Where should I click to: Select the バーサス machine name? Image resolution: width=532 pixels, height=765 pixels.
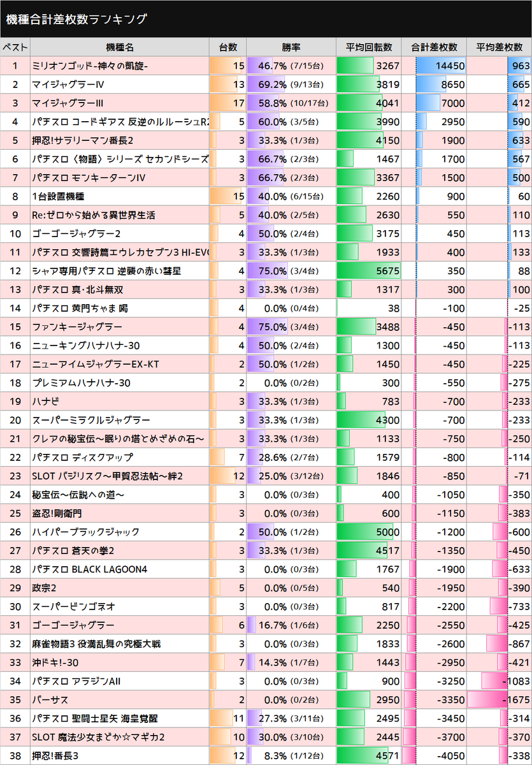click(50, 700)
